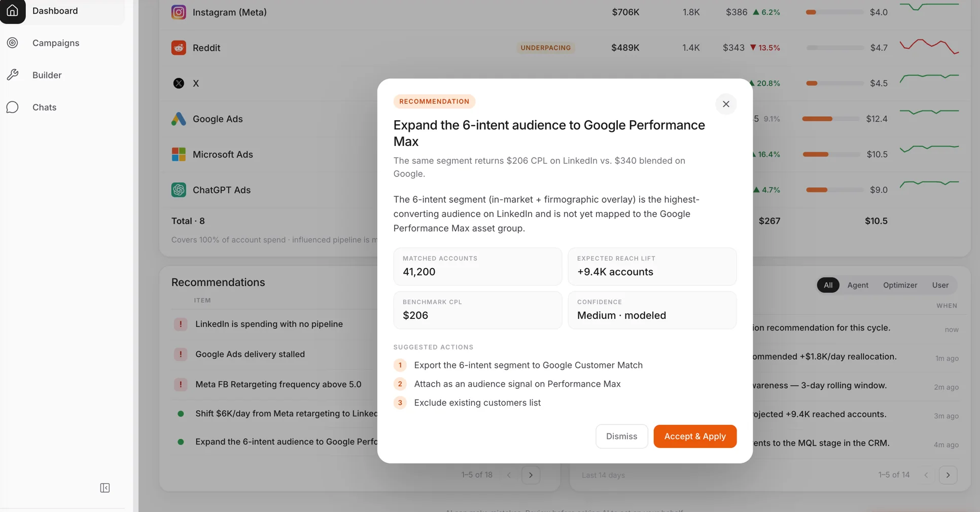This screenshot has width=980, height=512.
Task: Close the recommendation dialog with X
Action: point(726,104)
